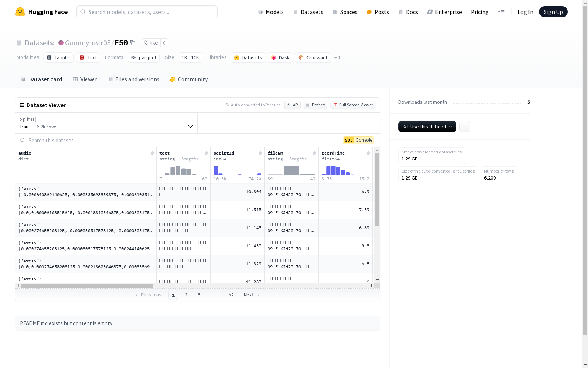The width and height of the screenshot is (588, 368).
Task: Open the Posts menu item
Action: click(378, 12)
